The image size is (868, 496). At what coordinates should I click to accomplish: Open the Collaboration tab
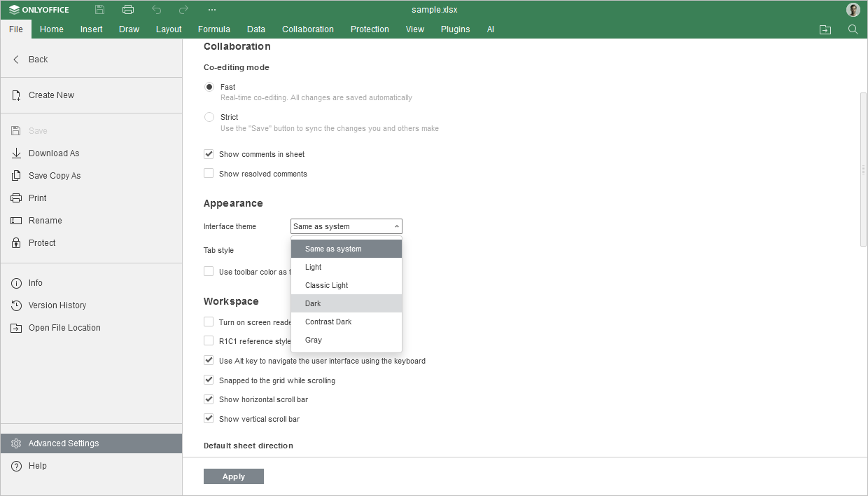pos(308,29)
